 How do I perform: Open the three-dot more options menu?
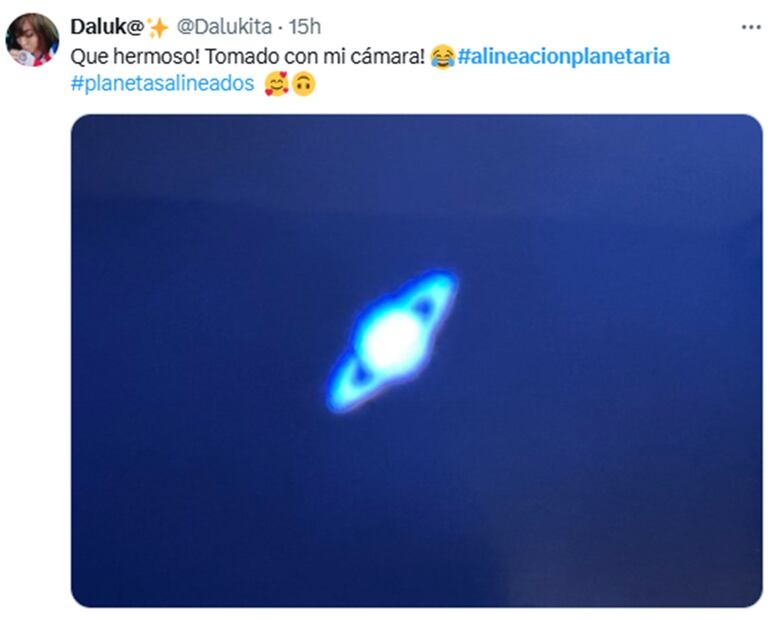pos(751,27)
